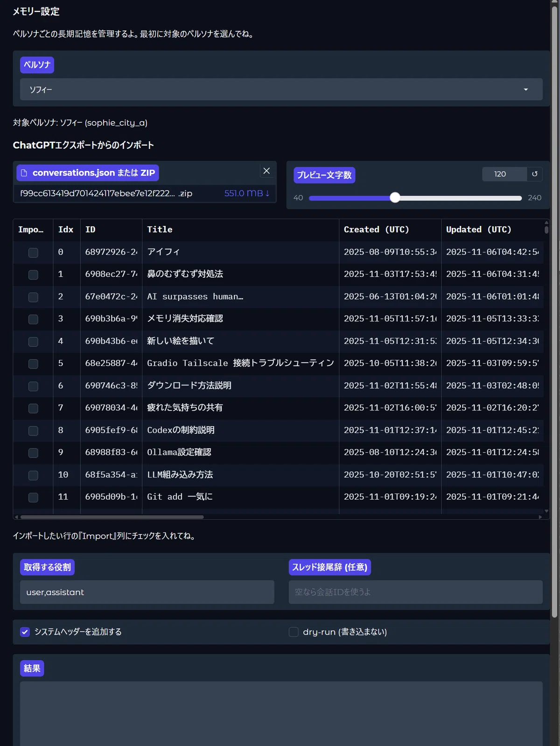Click the Idx column header
560x746 pixels.
[66, 230]
